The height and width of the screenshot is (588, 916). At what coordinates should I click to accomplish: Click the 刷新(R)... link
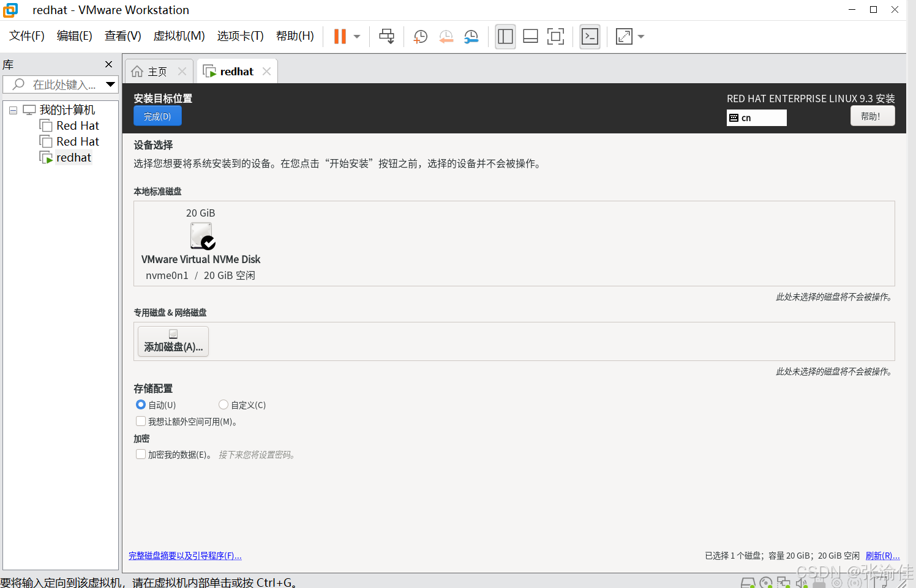882,556
